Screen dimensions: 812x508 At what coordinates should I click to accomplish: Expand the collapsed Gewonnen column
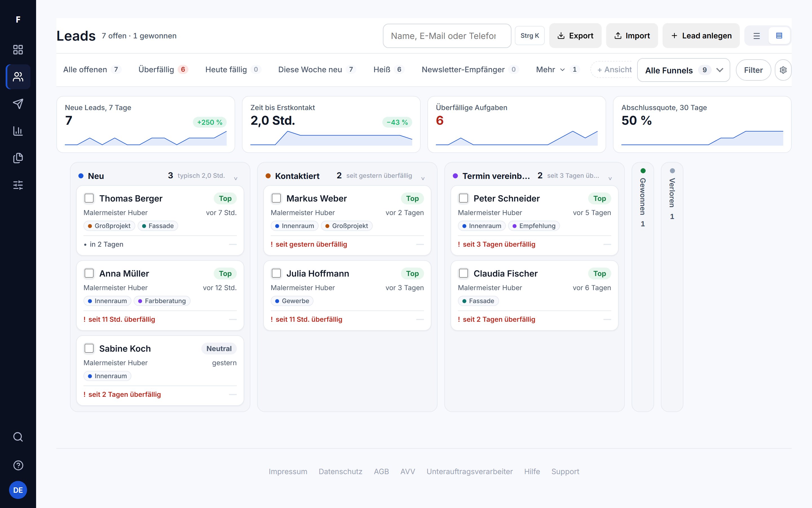pyautogui.click(x=643, y=287)
